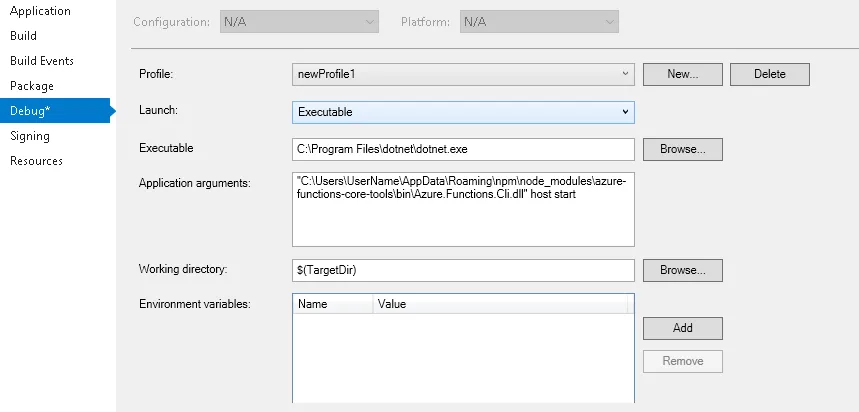The image size is (859, 412).
Task: Click the Working directory field
Action: (463, 270)
